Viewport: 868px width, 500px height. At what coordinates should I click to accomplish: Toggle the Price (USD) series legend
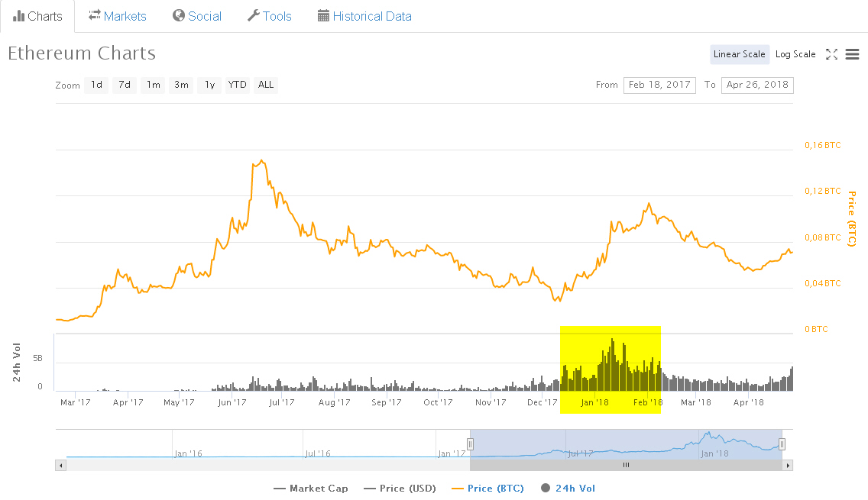pyautogui.click(x=400, y=489)
